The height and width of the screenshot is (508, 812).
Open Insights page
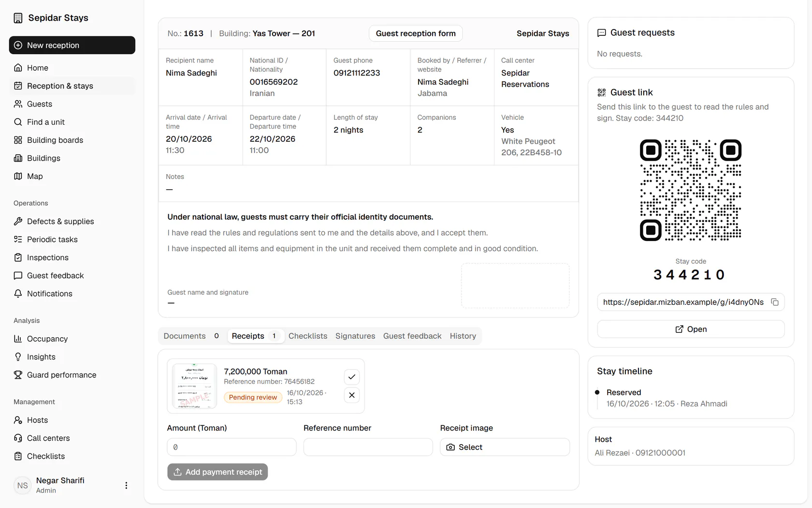(72, 357)
